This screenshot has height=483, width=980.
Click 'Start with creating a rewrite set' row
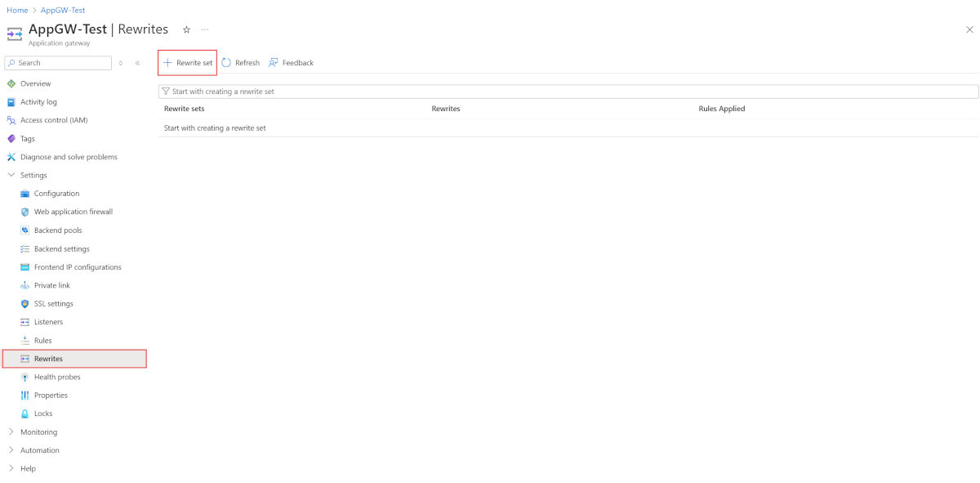pos(568,128)
